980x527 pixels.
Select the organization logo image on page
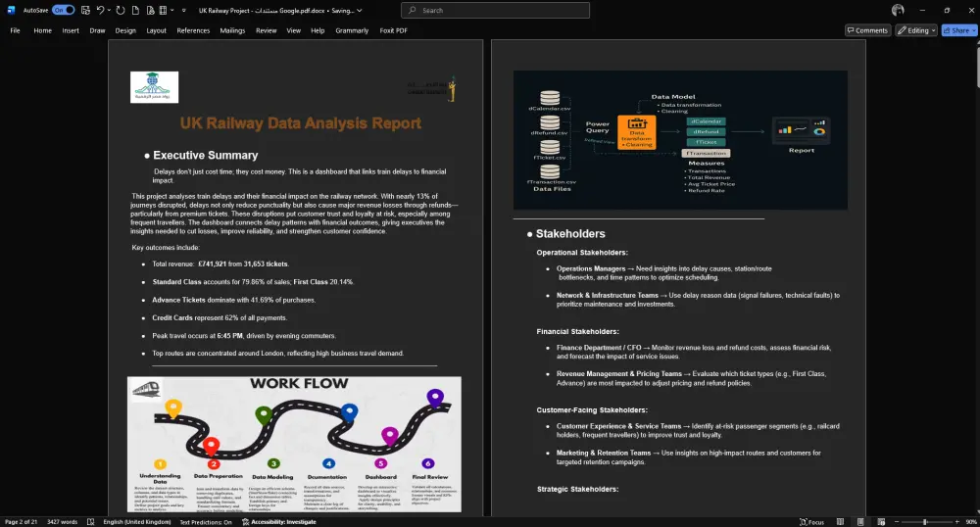click(155, 87)
